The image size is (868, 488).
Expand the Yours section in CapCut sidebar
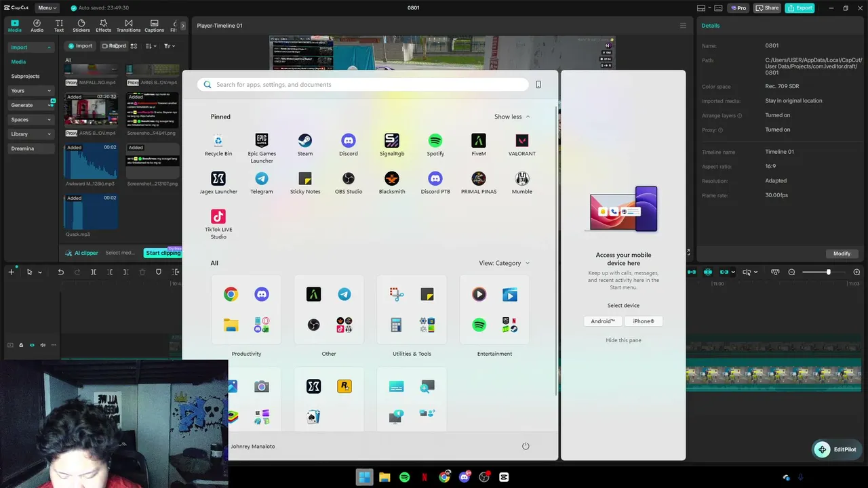pos(31,91)
